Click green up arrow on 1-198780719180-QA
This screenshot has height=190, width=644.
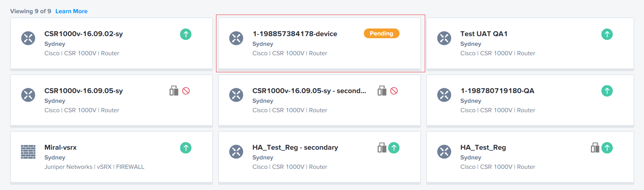coord(607,91)
